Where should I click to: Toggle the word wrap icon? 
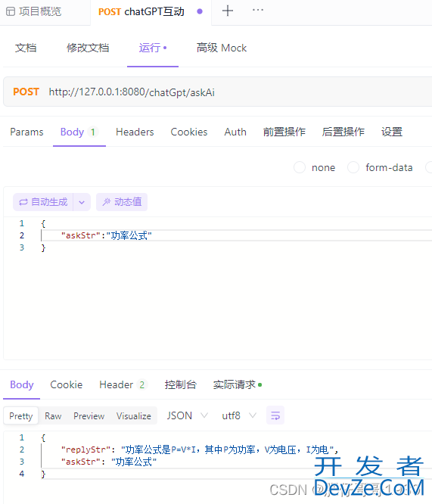[275, 415]
